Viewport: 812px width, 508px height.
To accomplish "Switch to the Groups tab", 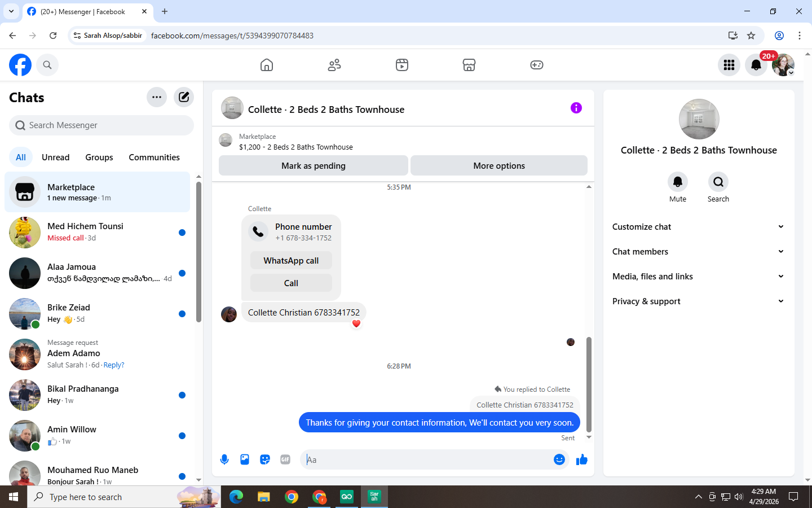I will pos(99,157).
